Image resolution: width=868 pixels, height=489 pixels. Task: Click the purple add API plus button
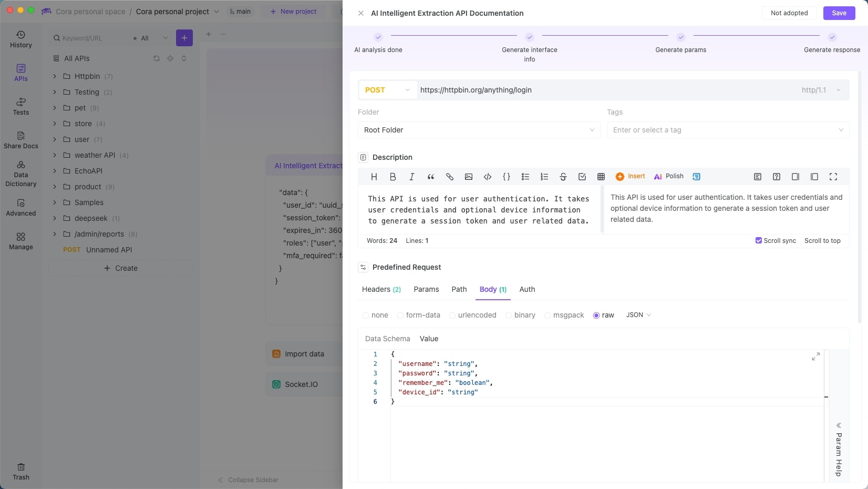(184, 38)
